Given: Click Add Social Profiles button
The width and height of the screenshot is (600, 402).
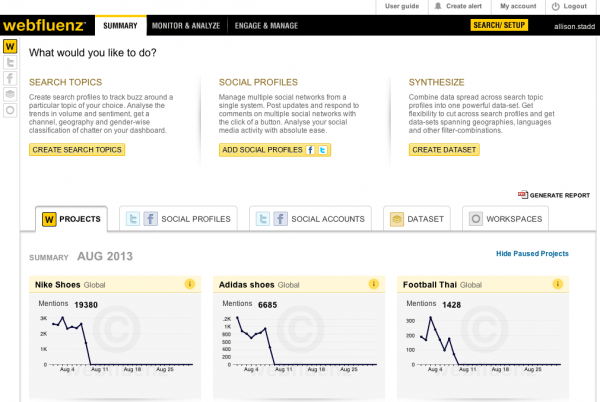Looking at the screenshot, I should click(x=275, y=150).
